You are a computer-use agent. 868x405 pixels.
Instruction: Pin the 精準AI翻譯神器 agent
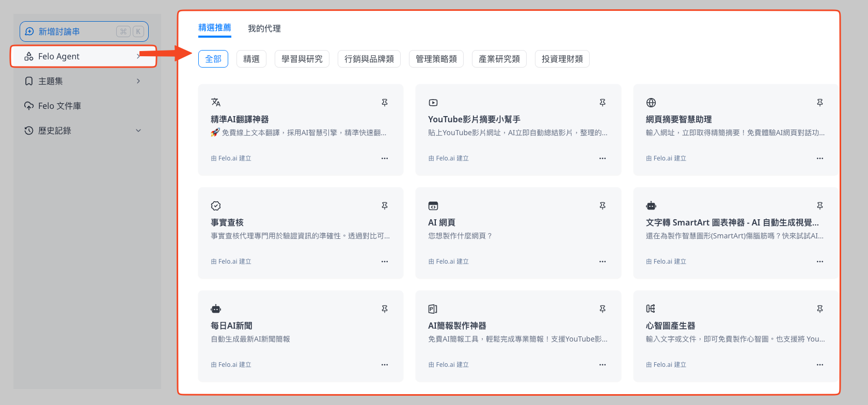click(385, 103)
